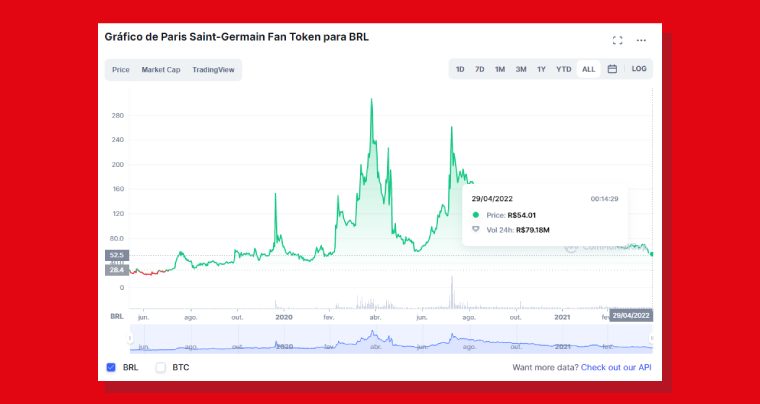
Task: Click the 00:14:29 time in tooltip
Action: pos(604,199)
